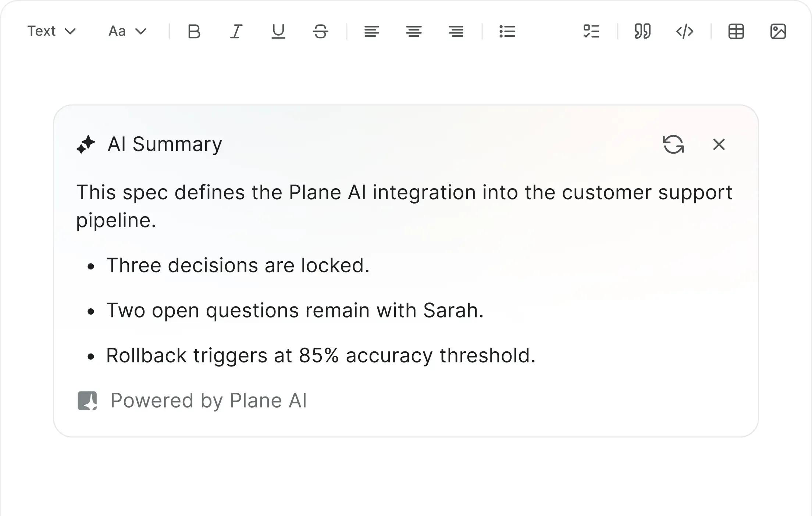Image resolution: width=812 pixels, height=516 pixels.
Task: Toggle right text alignment
Action: click(456, 32)
